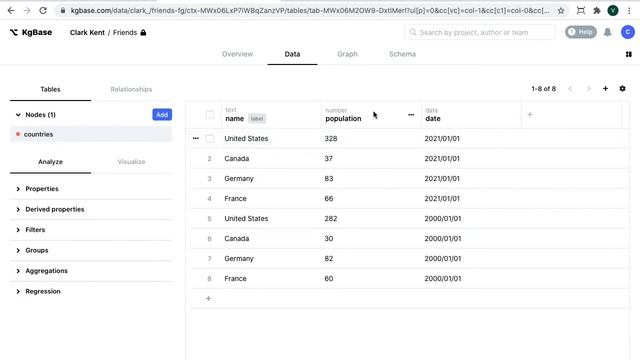
Task: Add a new column with the header plus
Action: 530,115
